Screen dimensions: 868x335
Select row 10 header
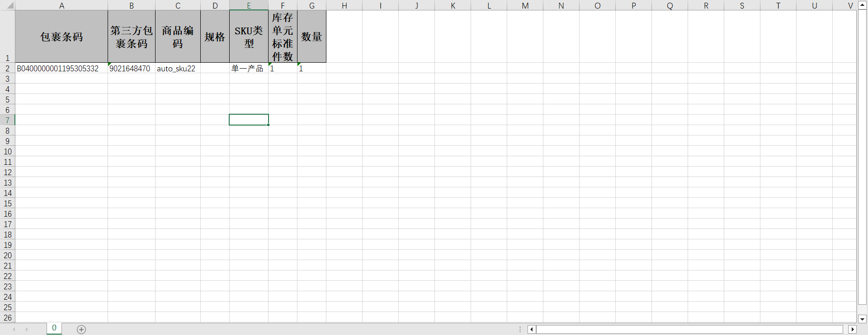(7, 151)
